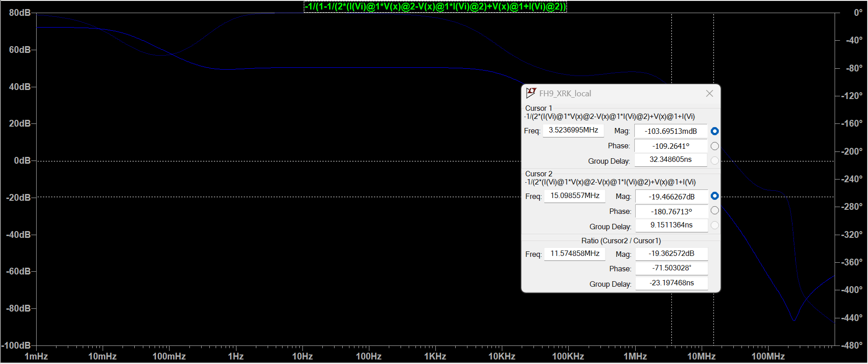Select Cursor 1 Mag radio button
Viewport: 868px width, 364px height.
[714, 131]
